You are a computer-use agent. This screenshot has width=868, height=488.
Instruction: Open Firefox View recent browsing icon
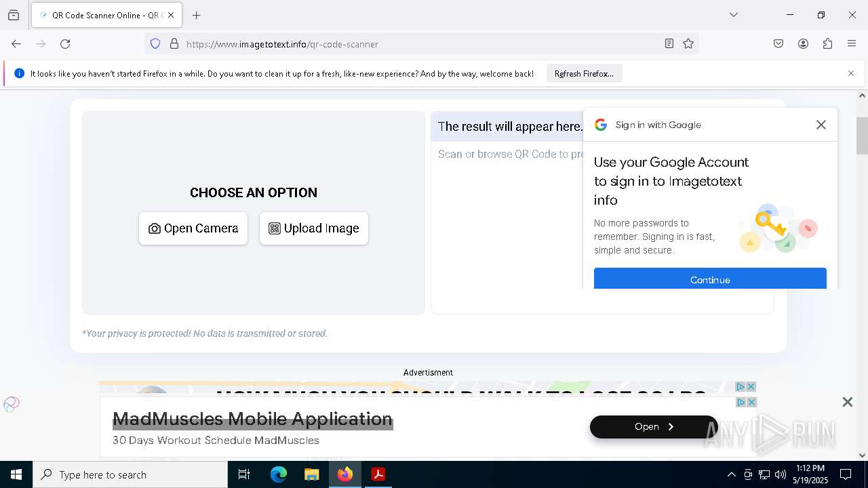click(14, 15)
